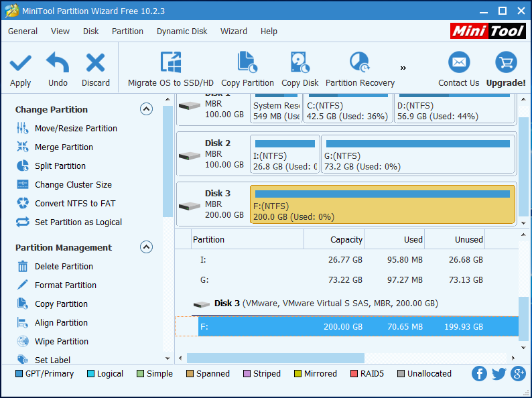
Task: Start Partition Recovery tool
Action: 360,69
